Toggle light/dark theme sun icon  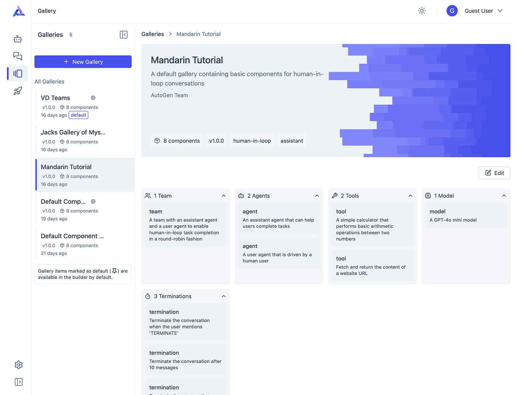pos(422,11)
